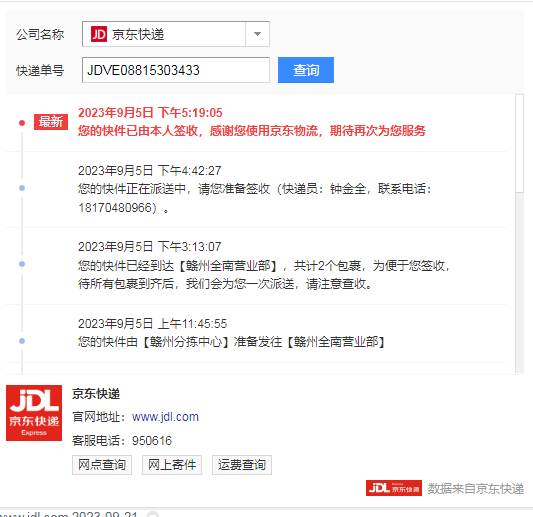
Task: Open the www.jdl.com official website link
Action: pyautogui.click(x=165, y=417)
